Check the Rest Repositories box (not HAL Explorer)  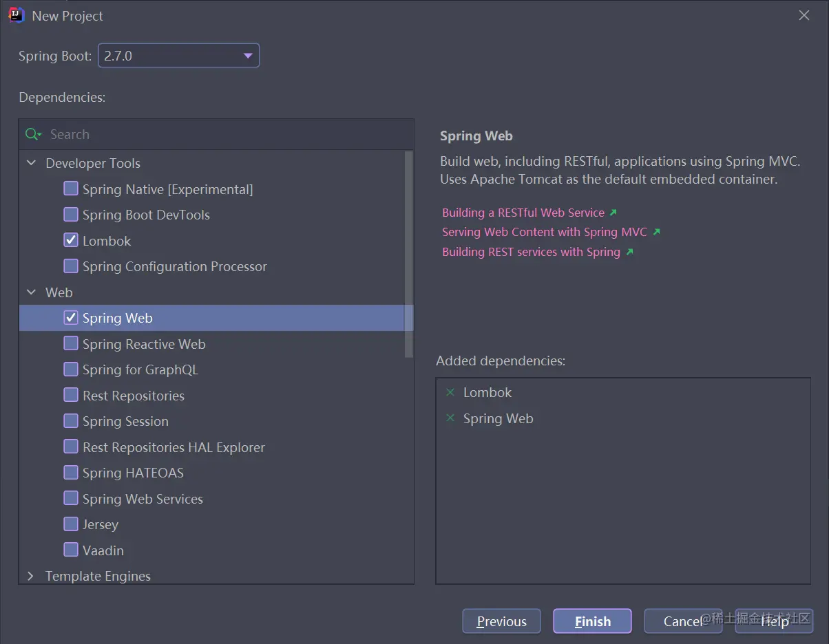[71, 395]
